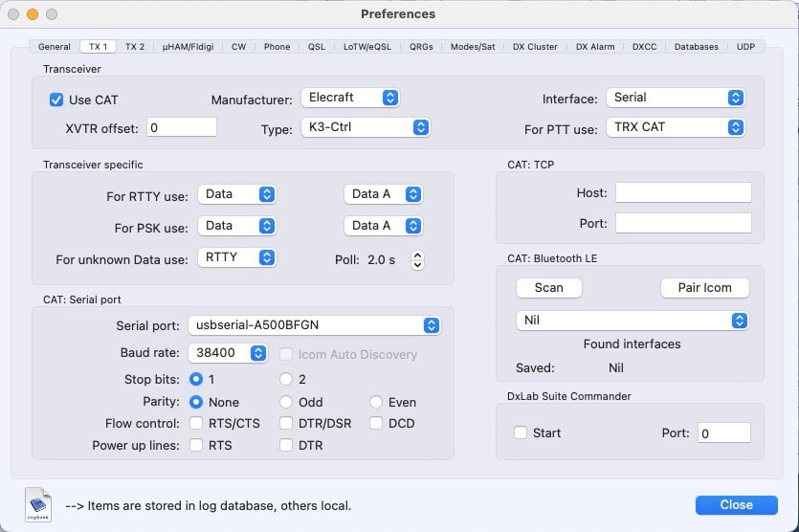Choose Odd parity option
The height and width of the screenshot is (532, 799).
pyautogui.click(x=286, y=403)
